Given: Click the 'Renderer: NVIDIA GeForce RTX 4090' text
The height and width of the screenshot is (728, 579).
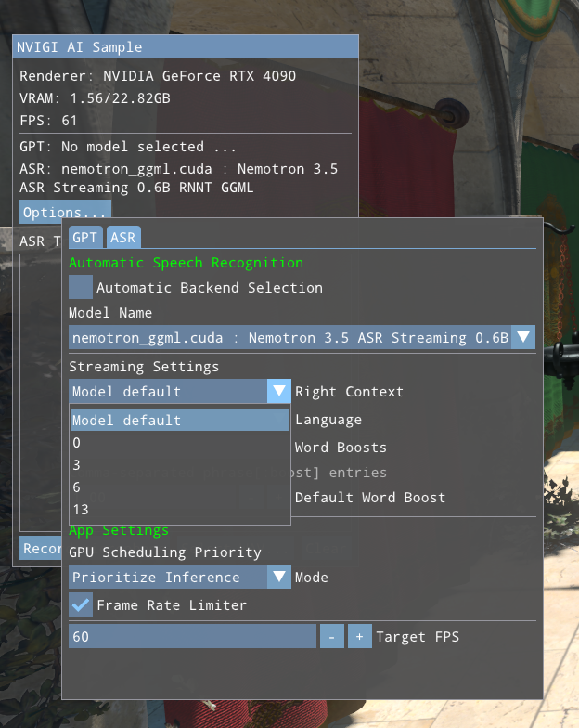Looking at the screenshot, I should [x=158, y=76].
